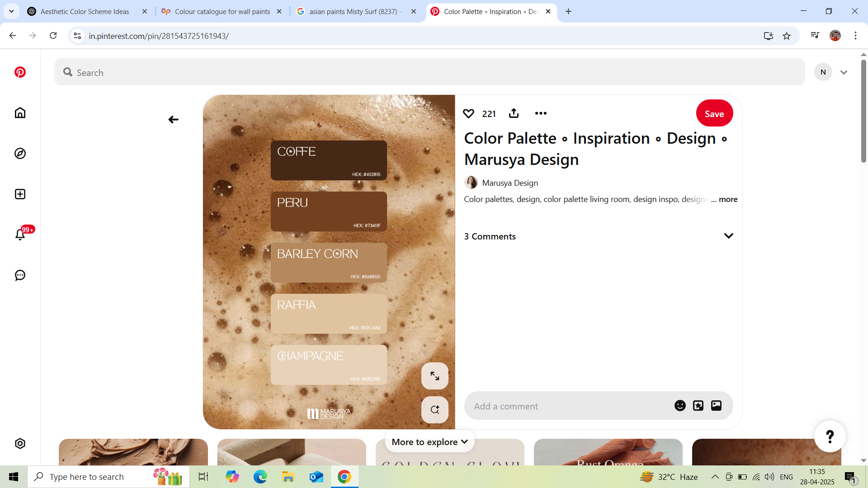This screenshot has width=868, height=488.
Task: Open the Explore compass icon
Action: [20, 154]
